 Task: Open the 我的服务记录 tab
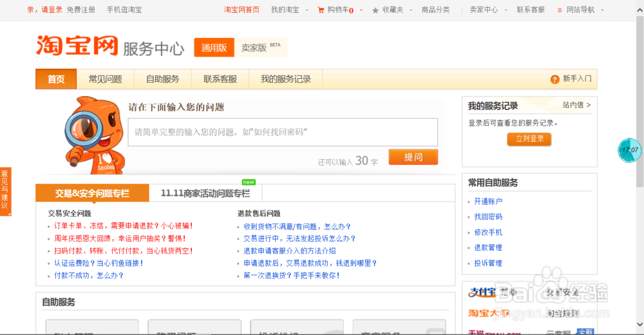pyautogui.click(x=285, y=79)
